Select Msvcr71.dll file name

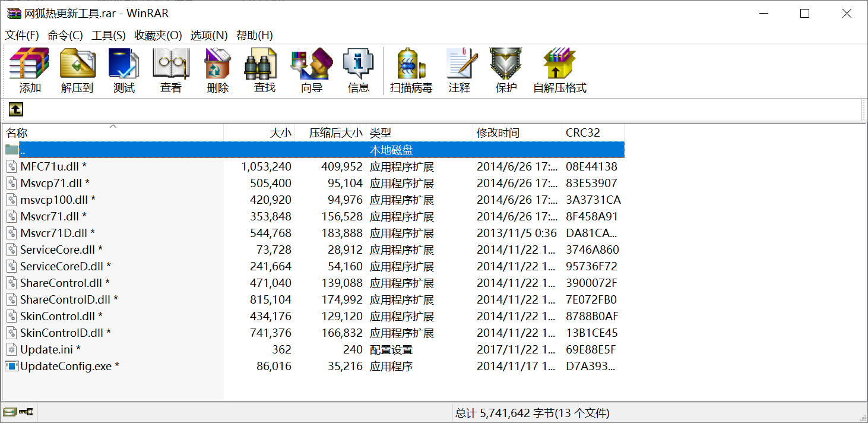(53, 216)
